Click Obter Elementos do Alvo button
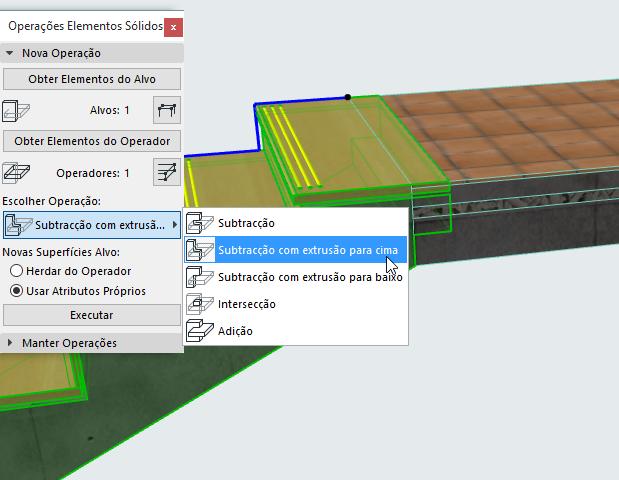Viewport: 619px width, 480px height. coord(92,79)
